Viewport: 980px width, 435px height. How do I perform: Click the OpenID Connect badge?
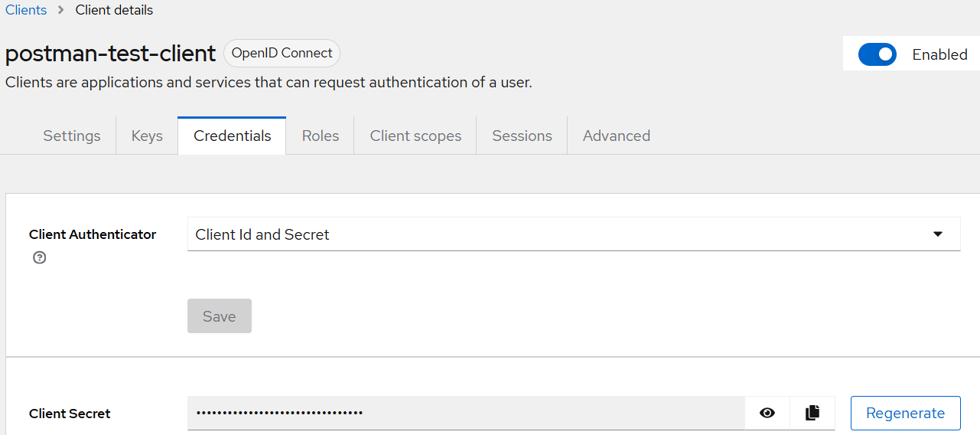[x=282, y=53]
